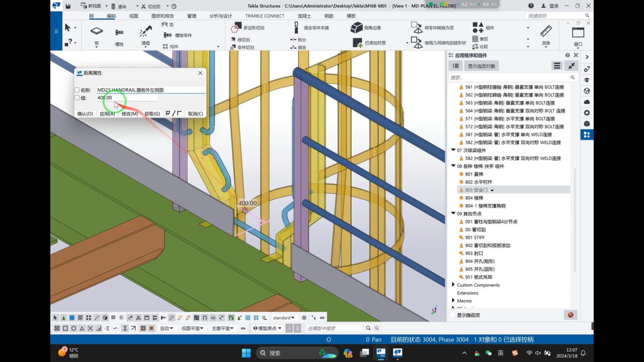This screenshot has width=644, height=362.
Task: Click 拆分 split tool
Action: pos(298,39)
